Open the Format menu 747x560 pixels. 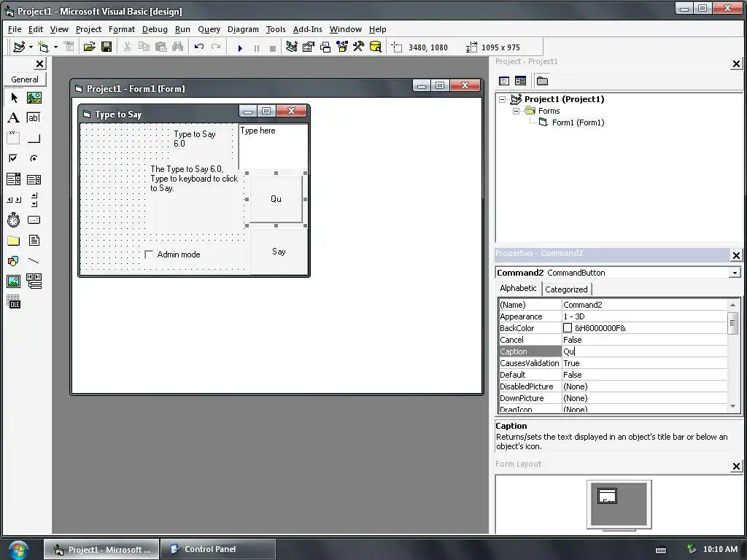coord(122,29)
